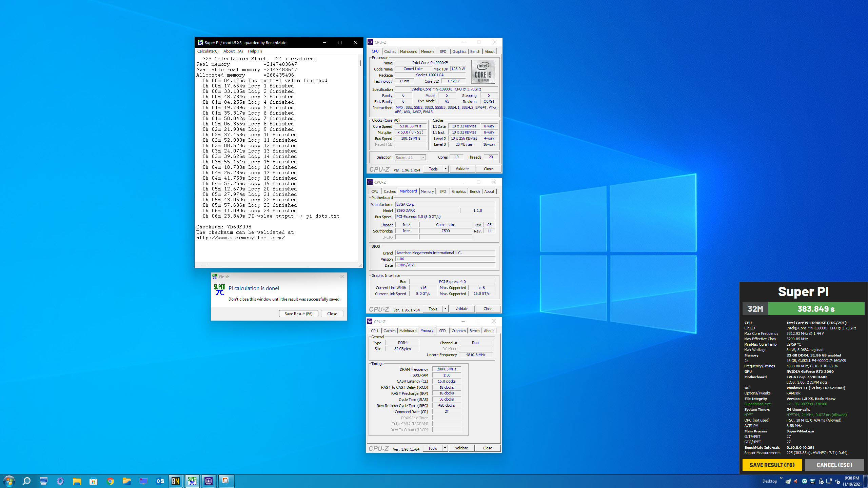Expand the Desktop toolbar chevron

[781, 478]
